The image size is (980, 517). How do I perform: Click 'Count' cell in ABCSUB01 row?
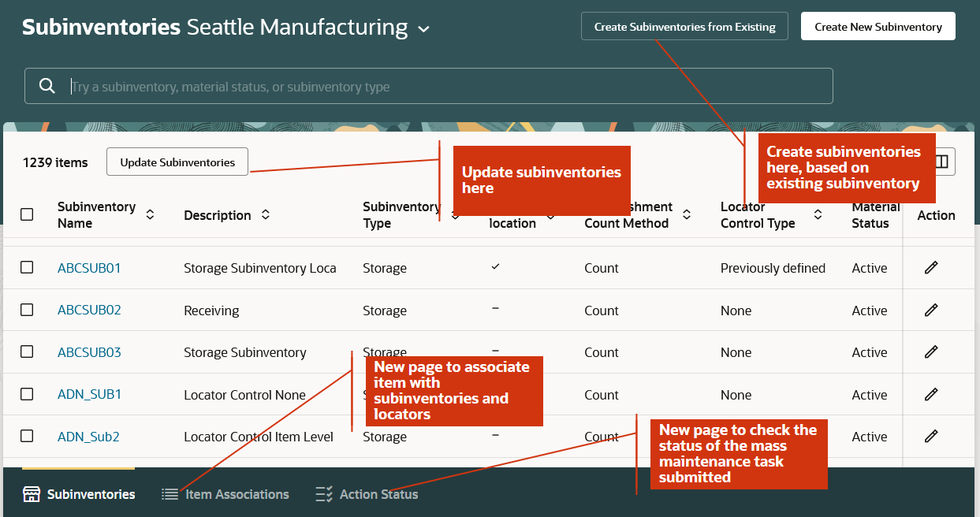pos(602,268)
